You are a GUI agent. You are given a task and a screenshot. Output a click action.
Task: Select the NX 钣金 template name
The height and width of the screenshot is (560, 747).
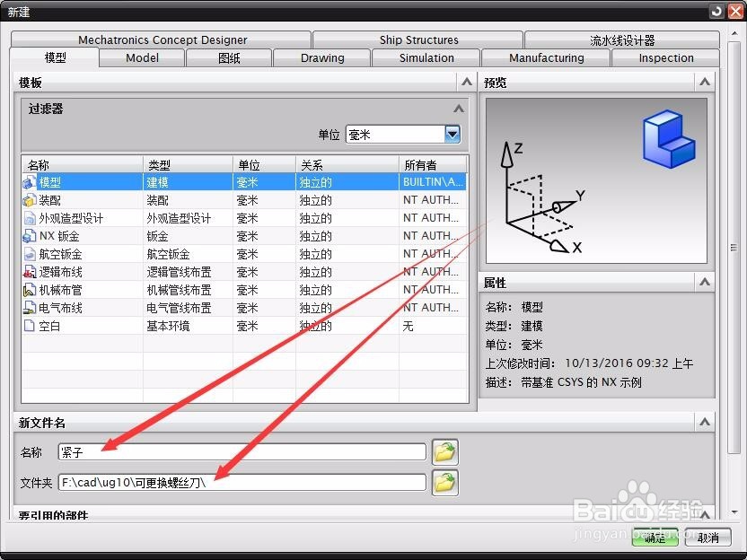[x=59, y=236]
